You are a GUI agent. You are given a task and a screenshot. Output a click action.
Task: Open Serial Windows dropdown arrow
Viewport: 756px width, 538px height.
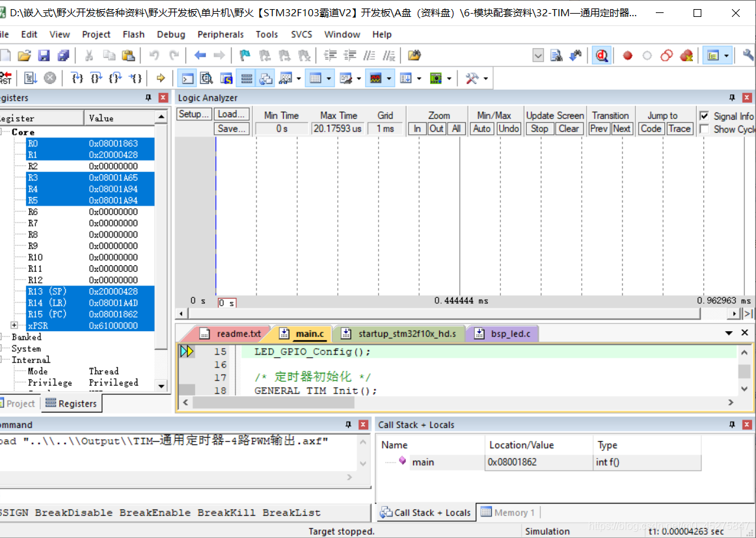coord(358,78)
